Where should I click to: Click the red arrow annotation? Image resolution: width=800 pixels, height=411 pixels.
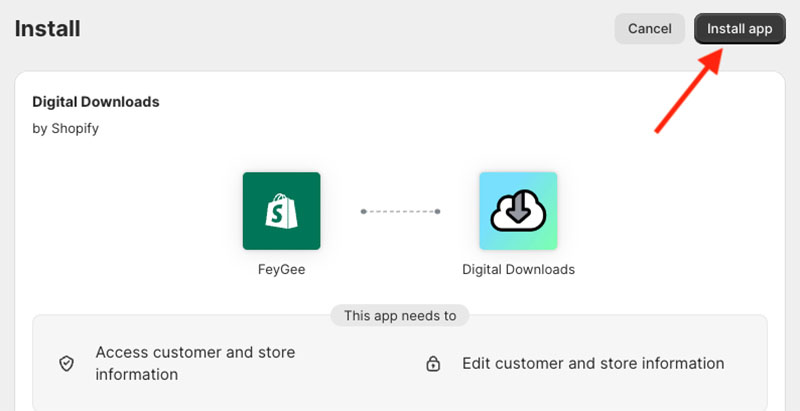[x=688, y=88]
